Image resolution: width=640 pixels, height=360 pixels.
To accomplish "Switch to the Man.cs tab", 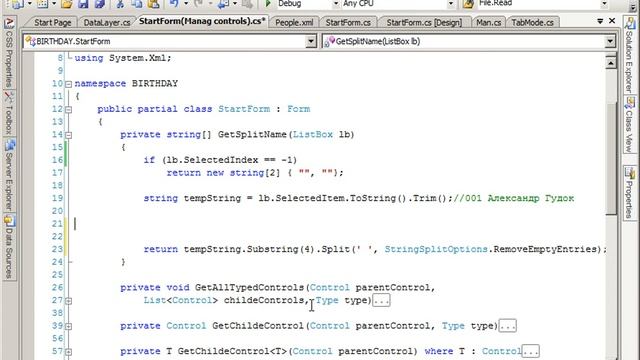I will click(489, 22).
